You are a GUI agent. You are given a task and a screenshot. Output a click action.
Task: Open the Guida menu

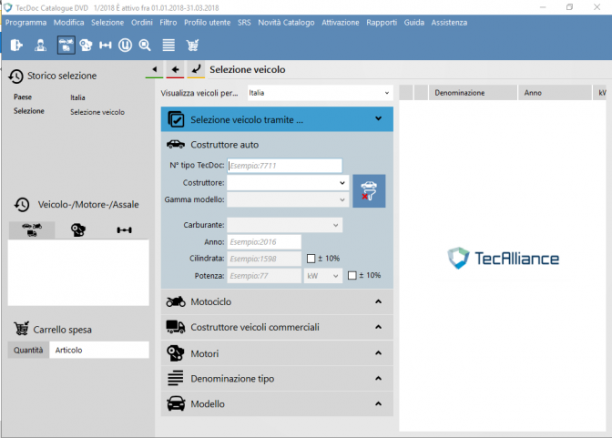414,23
